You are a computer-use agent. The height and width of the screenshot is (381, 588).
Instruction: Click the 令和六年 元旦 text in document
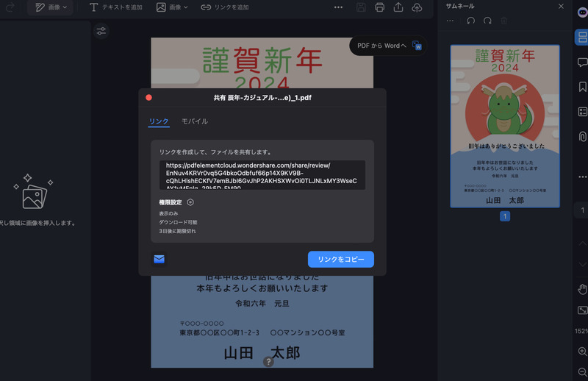(x=262, y=303)
